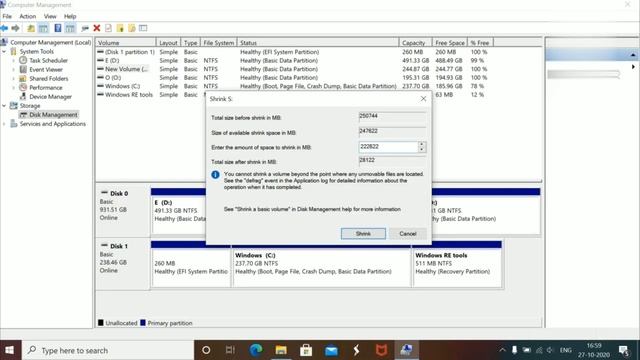The image size is (640, 360).
Task: Expand the Performance node
Action: (x=13, y=87)
